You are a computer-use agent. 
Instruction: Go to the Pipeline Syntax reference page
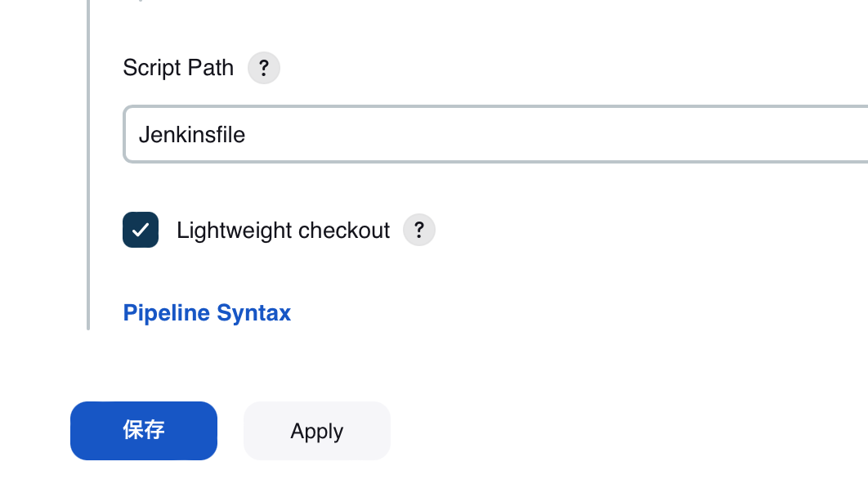coord(207,312)
